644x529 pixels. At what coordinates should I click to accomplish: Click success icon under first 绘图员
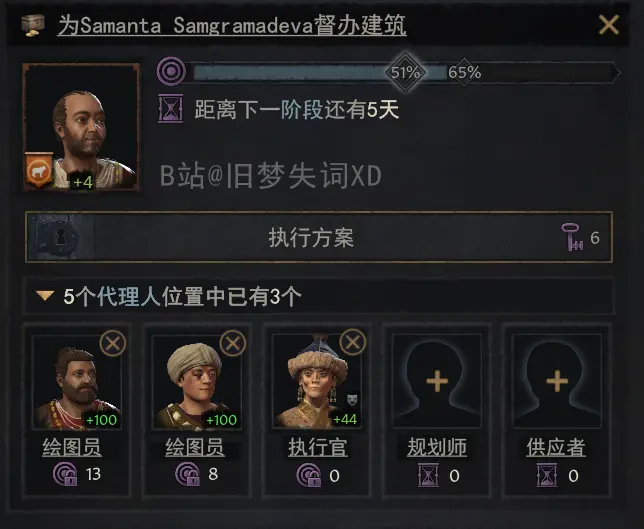pyautogui.click(x=65, y=474)
